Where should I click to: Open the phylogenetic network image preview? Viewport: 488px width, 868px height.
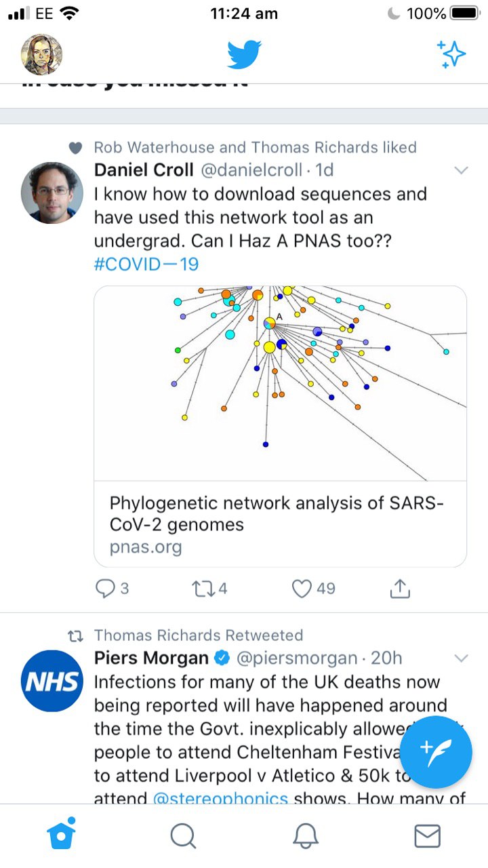point(279,383)
